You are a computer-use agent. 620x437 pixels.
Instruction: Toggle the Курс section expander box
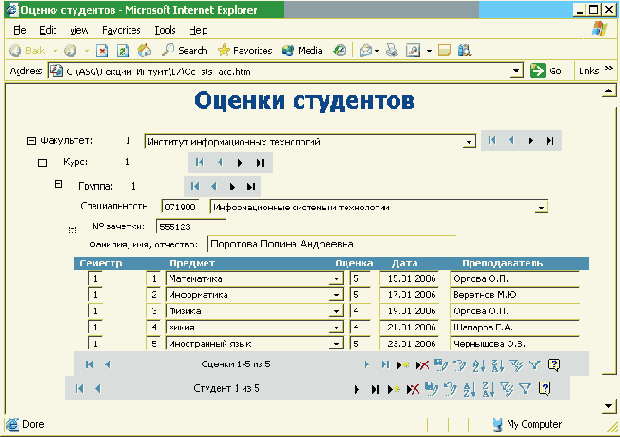42,162
